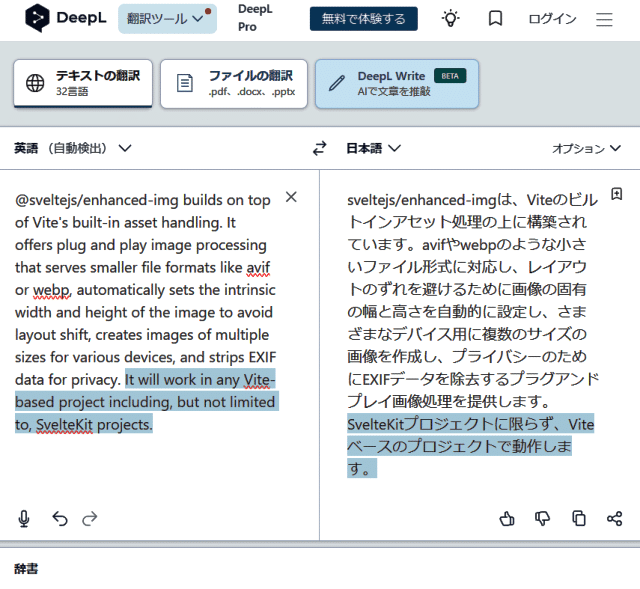This screenshot has height=589, width=640.
Task: Clear the source text with X
Action: tap(291, 197)
